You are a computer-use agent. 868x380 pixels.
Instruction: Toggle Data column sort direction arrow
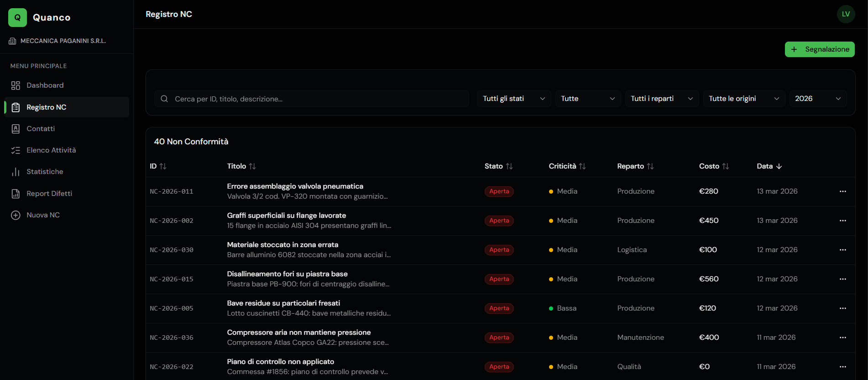pyautogui.click(x=779, y=166)
